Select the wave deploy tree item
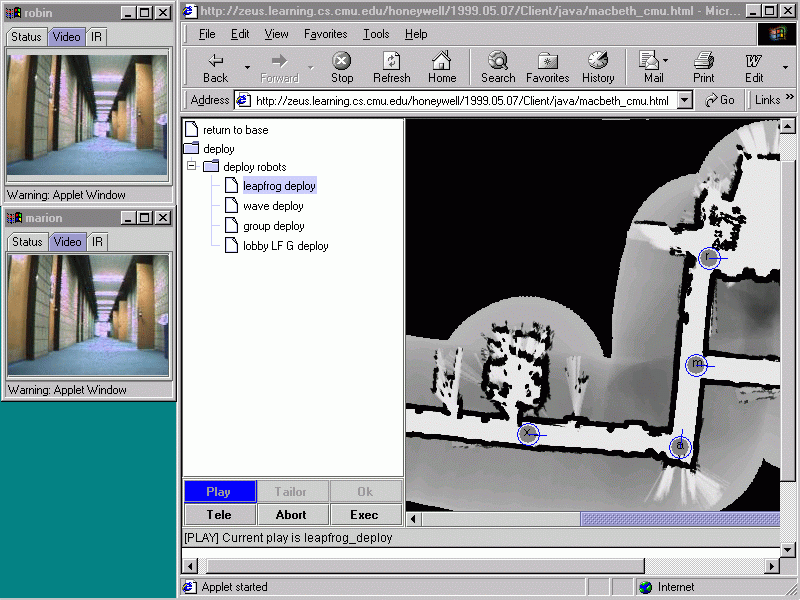 [x=273, y=206]
